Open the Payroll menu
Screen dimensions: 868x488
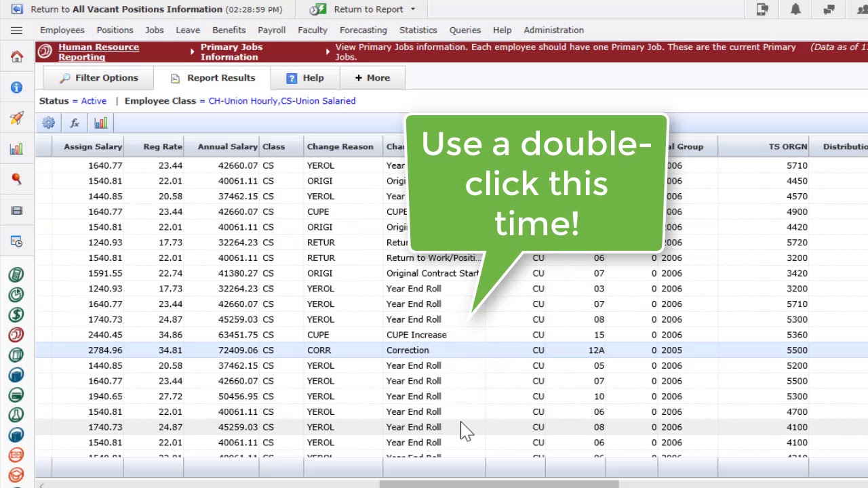272,30
